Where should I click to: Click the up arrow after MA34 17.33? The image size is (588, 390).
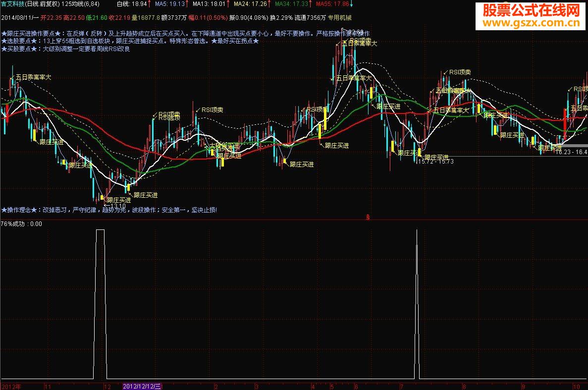pos(311,4)
